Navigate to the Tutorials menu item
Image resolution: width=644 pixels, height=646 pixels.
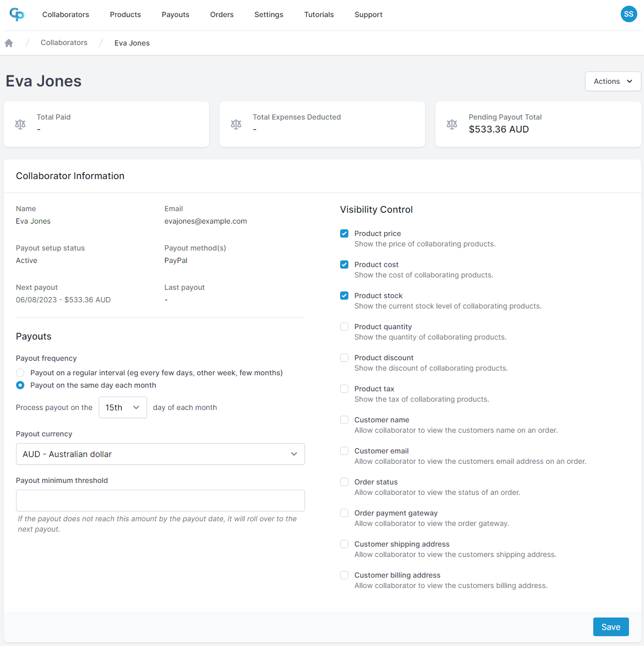pyautogui.click(x=319, y=14)
